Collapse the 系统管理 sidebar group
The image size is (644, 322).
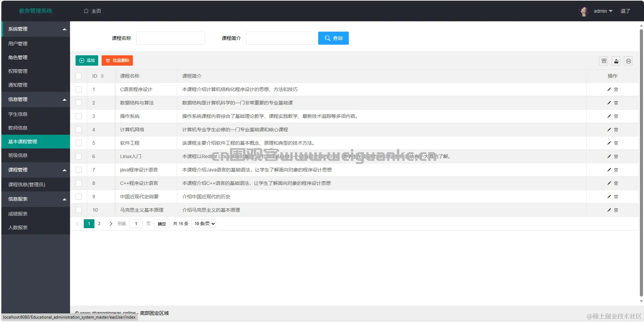(x=36, y=29)
